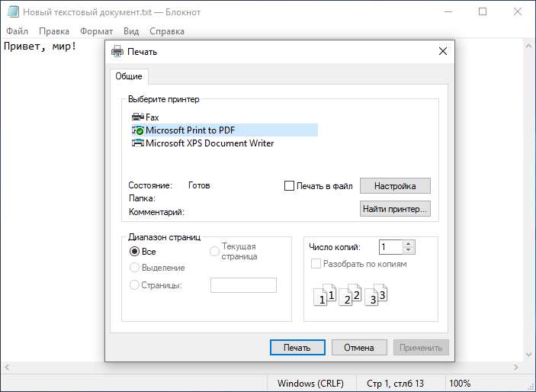Screen dimensions: 536x392
Task: Close the Print dialog
Action: click(x=443, y=51)
